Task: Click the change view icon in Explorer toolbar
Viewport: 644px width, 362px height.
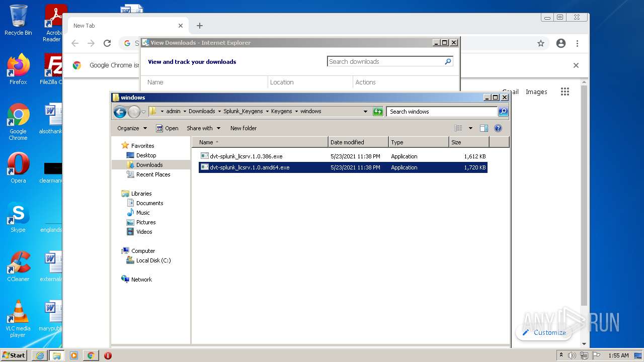Action: pyautogui.click(x=458, y=128)
